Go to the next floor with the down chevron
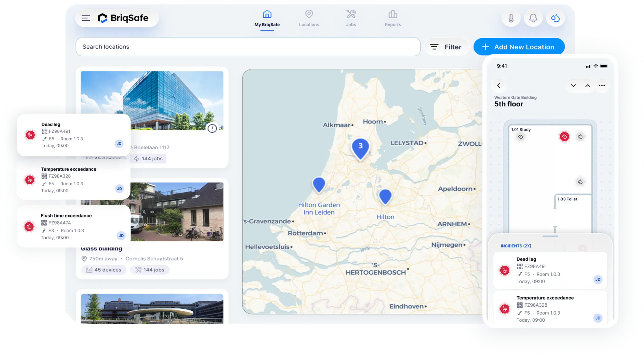Image resolution: width=644 pixels, height=357 pixels. [573, 86]
